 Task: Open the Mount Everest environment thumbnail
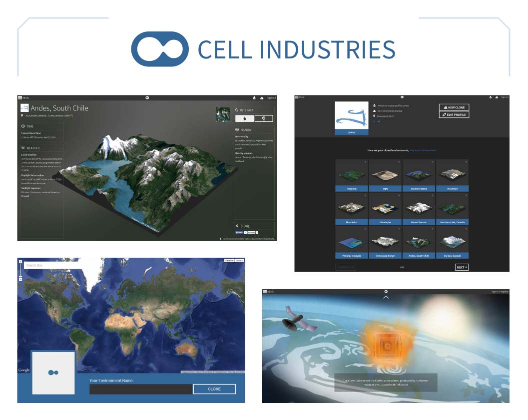(419, 209)
